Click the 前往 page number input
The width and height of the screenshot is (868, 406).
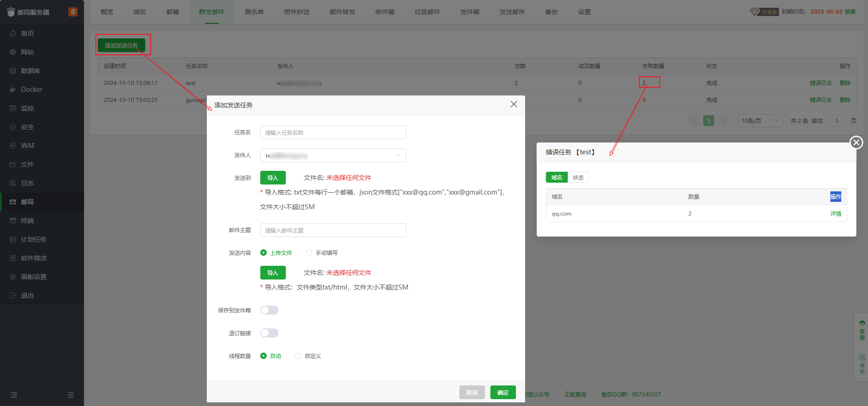837,121
